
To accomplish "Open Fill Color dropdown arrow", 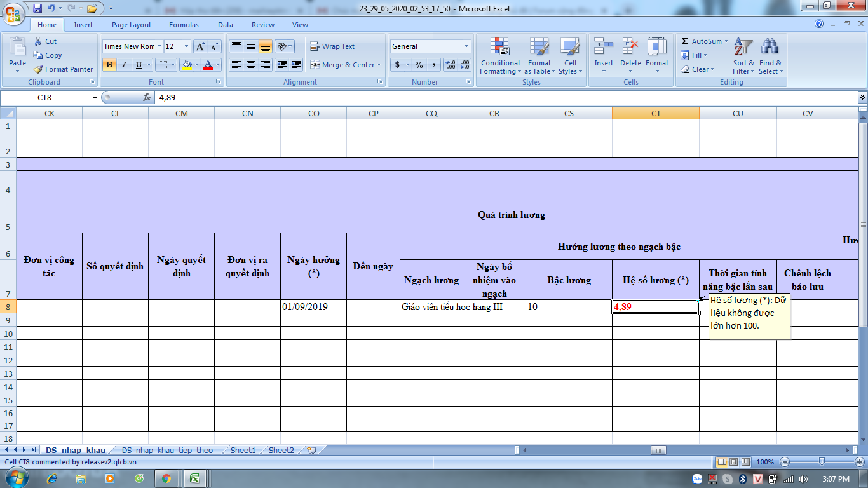I will 196,65.
